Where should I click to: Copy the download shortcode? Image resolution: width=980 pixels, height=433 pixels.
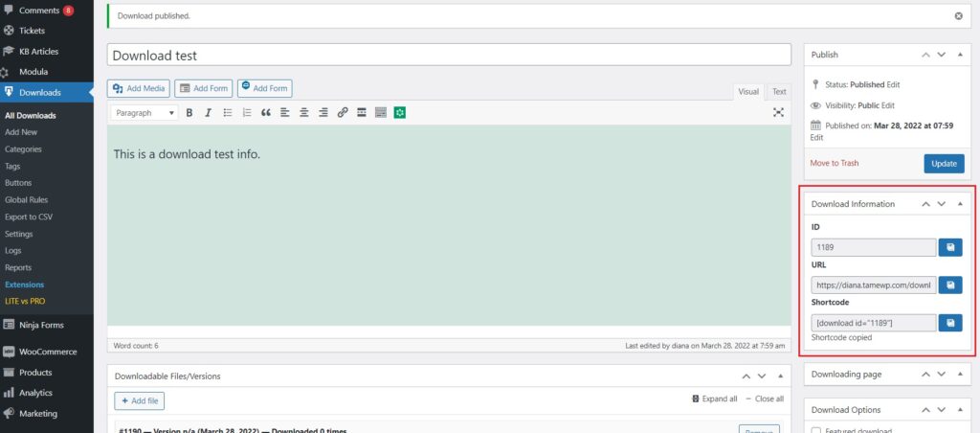click(950, 323)
